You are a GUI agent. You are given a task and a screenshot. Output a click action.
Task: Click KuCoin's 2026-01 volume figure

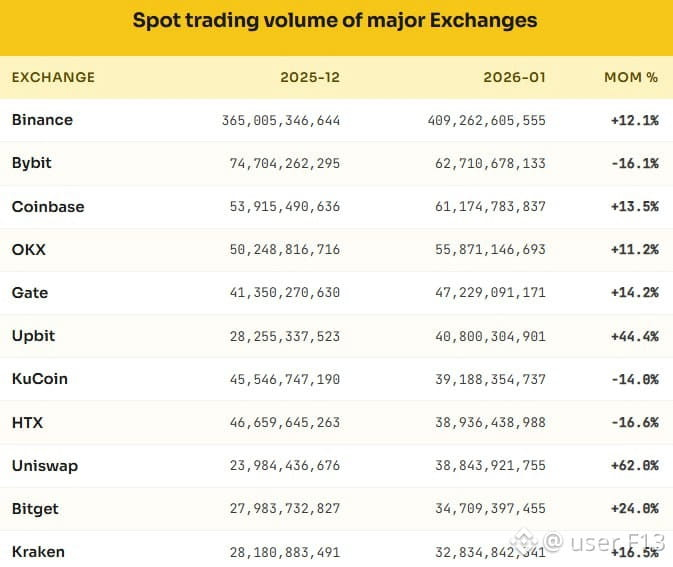tap(490, 379)
